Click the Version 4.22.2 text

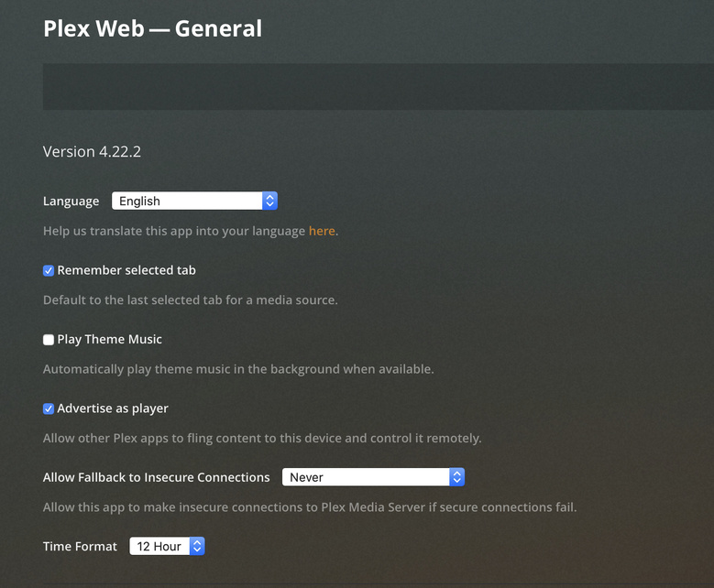(92, 152)
